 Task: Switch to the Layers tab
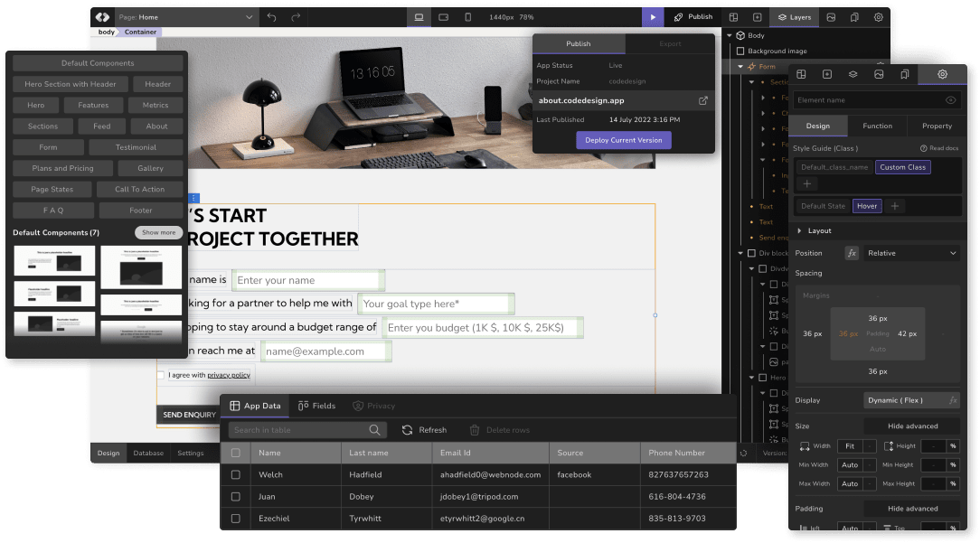[x=794, y=17]
